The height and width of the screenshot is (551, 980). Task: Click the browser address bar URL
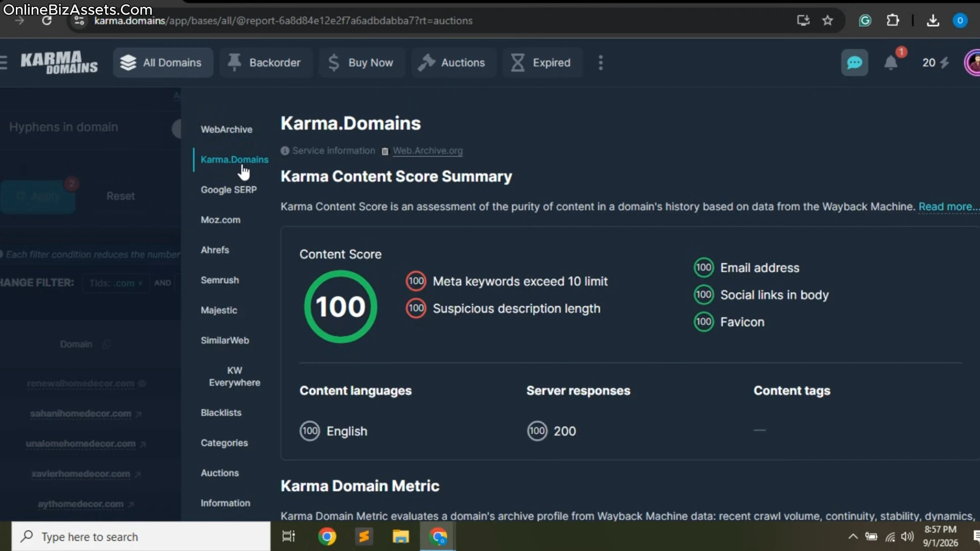[x=283, y=21]
